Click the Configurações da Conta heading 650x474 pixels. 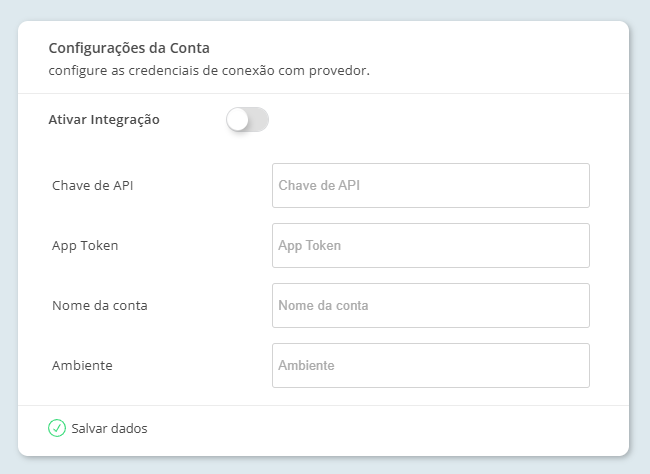129,47
